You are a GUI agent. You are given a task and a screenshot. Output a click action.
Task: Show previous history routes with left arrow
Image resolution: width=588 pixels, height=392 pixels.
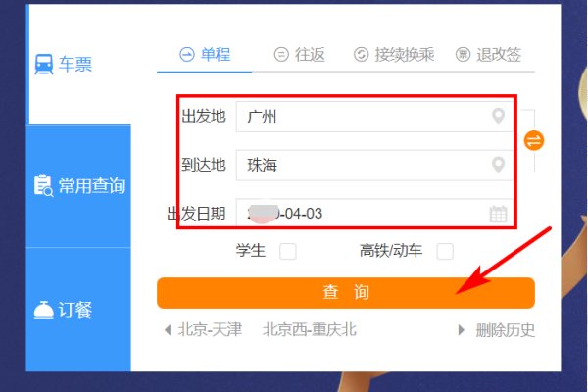pyautogui.click(x=168, y=330)
